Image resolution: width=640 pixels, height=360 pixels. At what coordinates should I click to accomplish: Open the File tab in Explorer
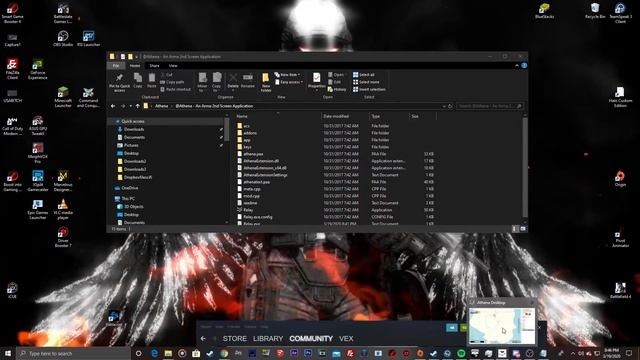tap(116, 65)
